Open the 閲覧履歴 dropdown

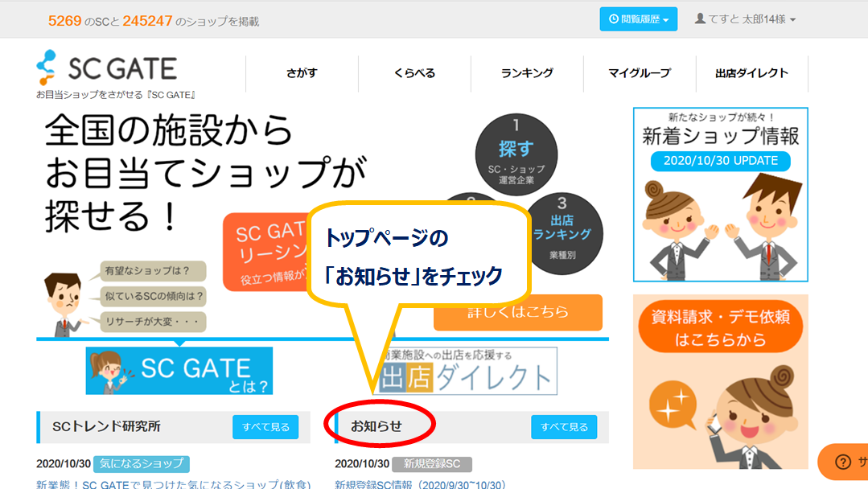638,19
